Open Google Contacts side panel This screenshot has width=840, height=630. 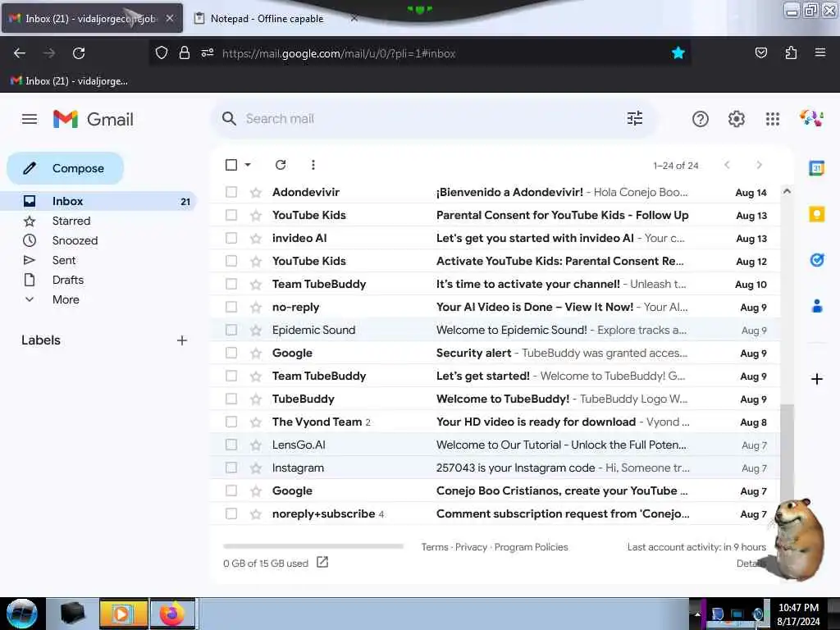[x=817, y=307]
